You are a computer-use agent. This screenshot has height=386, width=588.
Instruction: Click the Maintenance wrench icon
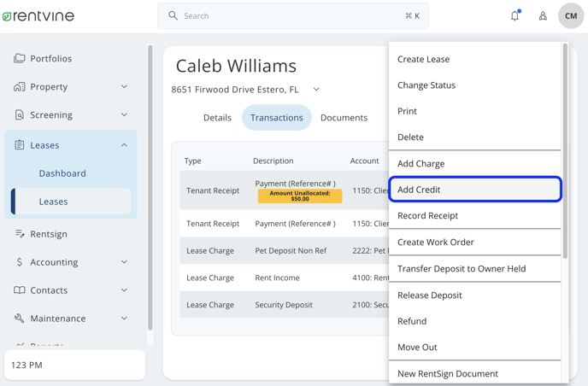(x=20, y=319)
